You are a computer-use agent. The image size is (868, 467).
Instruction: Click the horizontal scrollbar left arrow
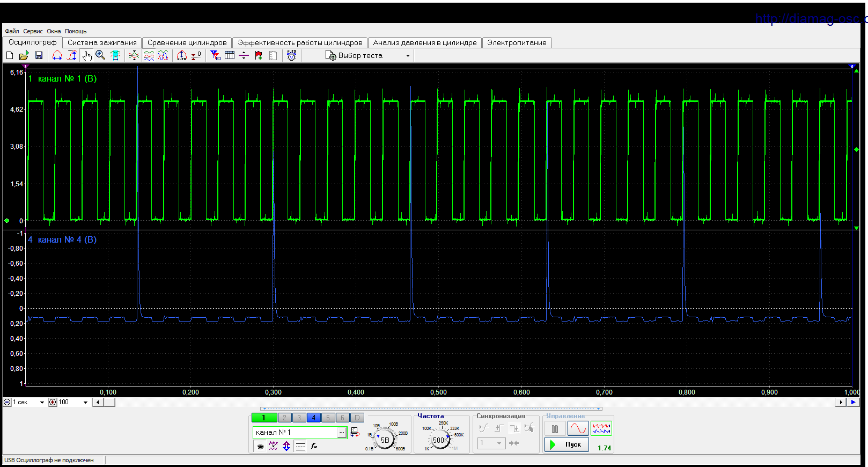point(98,402)
